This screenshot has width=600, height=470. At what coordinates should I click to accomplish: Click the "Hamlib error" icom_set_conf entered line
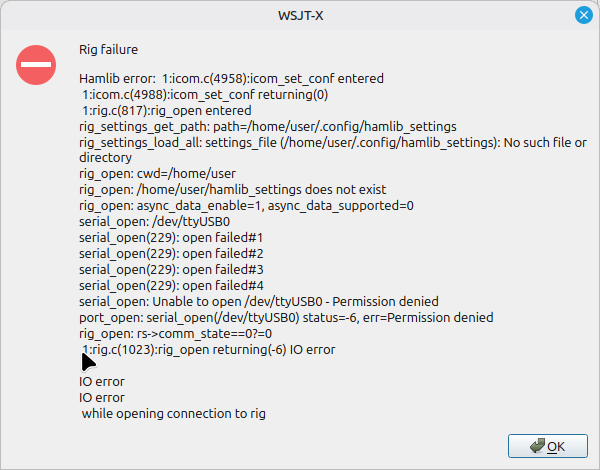point(231,78)
